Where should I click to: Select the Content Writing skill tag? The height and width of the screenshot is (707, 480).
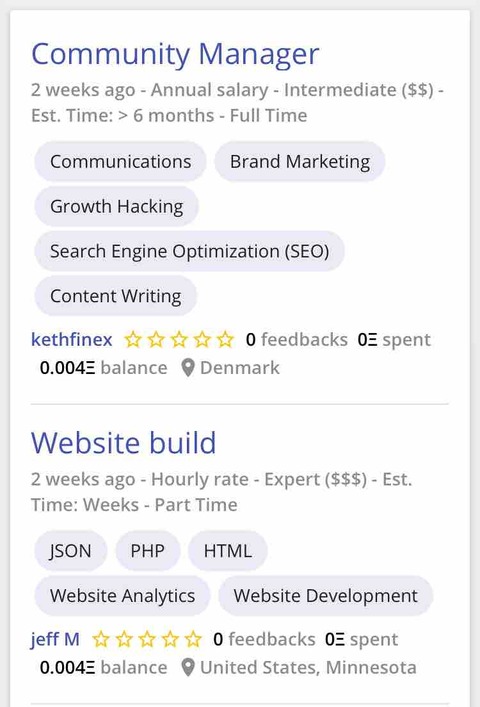[115, 296]
